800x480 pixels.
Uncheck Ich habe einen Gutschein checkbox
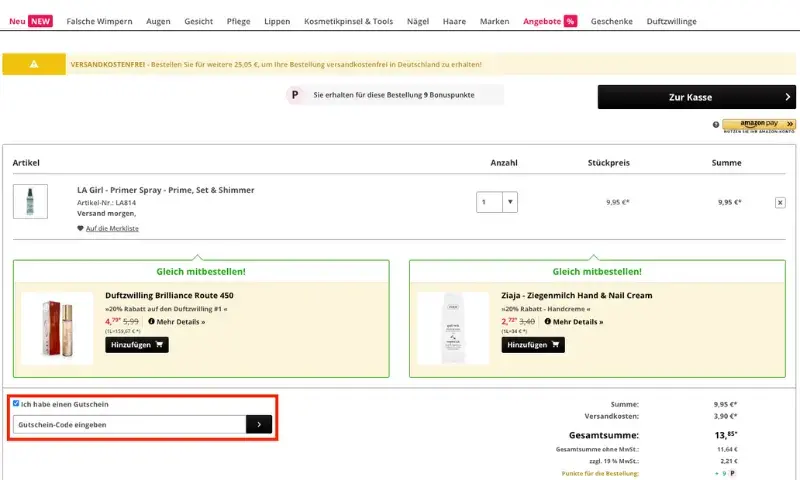(16, 403)
